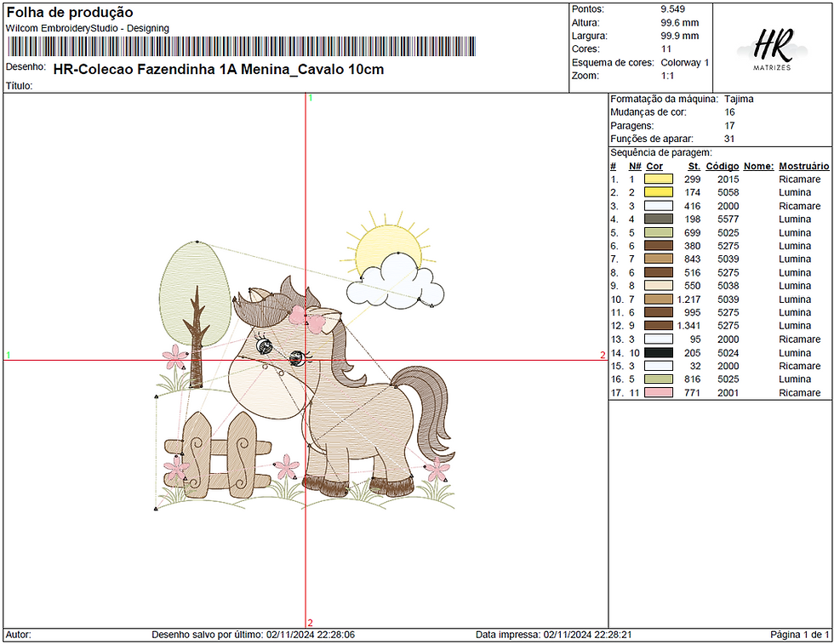Viewport: 834px width, 644px height.
Task: Click the 'Folha de produção' heading
Action: click(x=70, y=12)
